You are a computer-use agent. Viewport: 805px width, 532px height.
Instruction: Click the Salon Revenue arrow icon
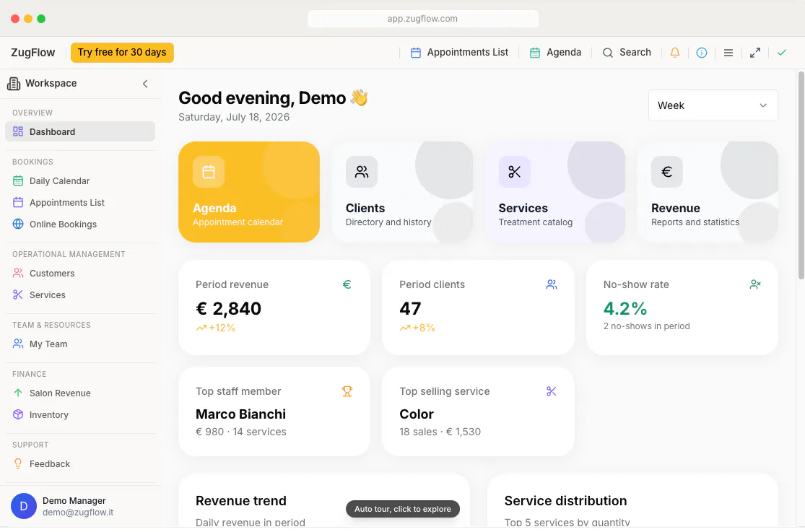point(18,393)
